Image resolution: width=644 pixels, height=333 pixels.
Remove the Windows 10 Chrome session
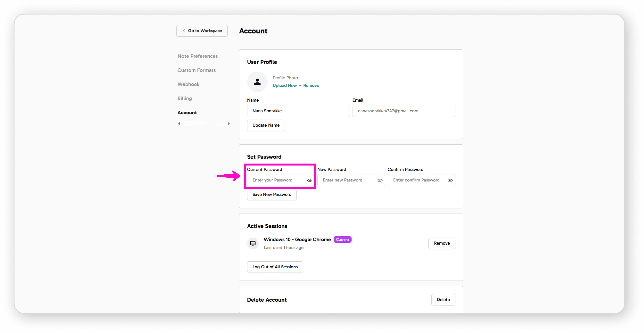pos(441,243)
